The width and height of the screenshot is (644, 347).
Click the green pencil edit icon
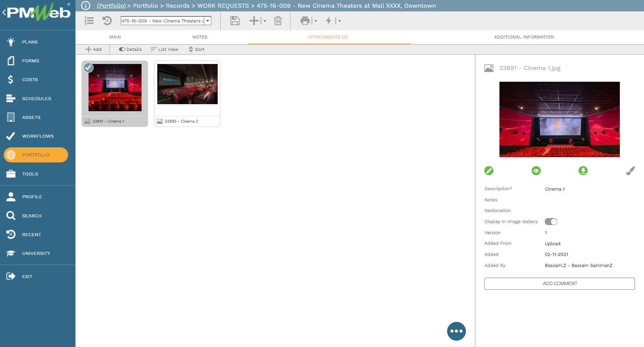click(489, 171)
